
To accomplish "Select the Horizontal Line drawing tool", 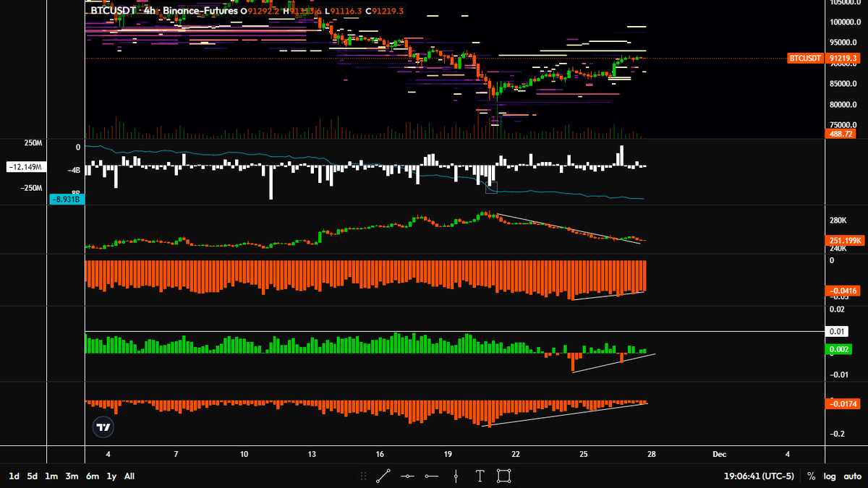I will click(x=408, y=476).
